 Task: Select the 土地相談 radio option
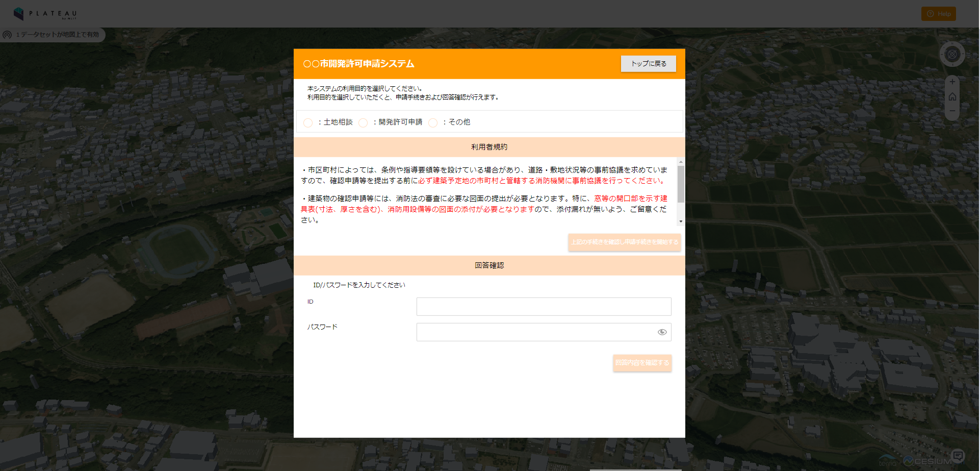(x=308, y=123)
